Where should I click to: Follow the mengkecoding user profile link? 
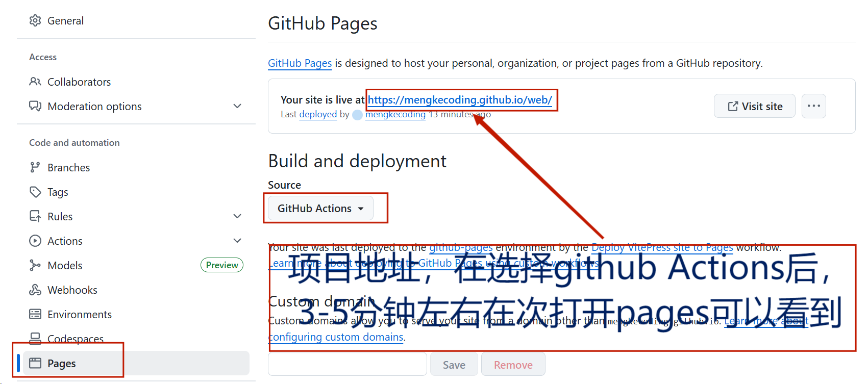[395, 115]
